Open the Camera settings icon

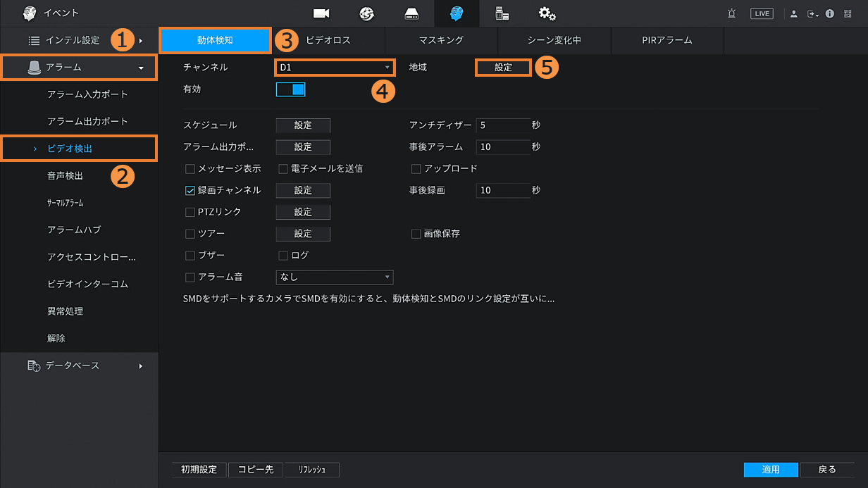321,13
